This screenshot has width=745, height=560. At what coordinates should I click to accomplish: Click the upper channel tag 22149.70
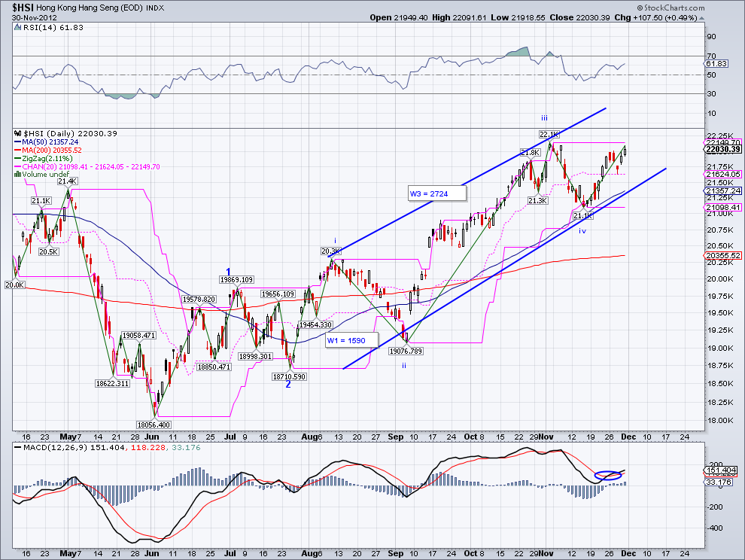click(723, 142)
